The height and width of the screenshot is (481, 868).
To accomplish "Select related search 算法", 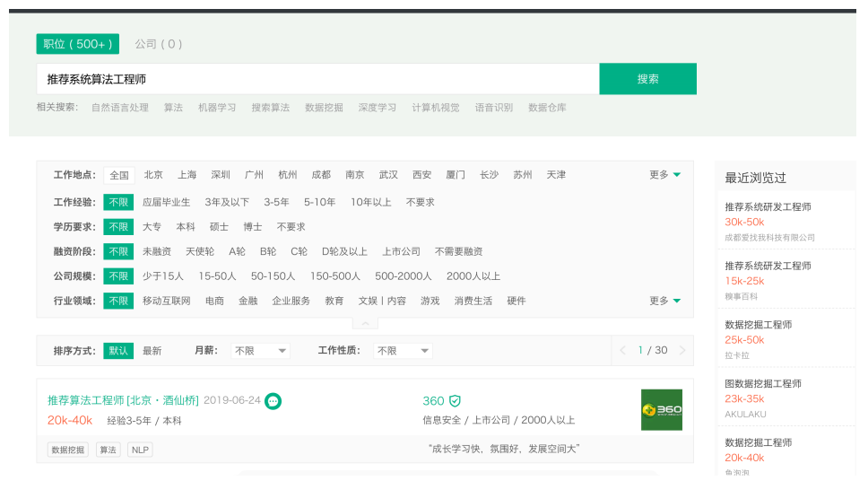I will (173, 108).
